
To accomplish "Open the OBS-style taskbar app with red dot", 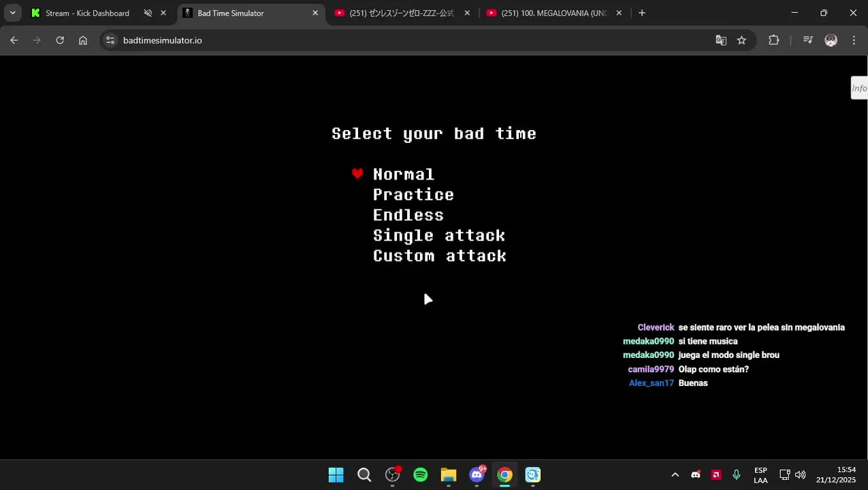I will coord(393,474).
